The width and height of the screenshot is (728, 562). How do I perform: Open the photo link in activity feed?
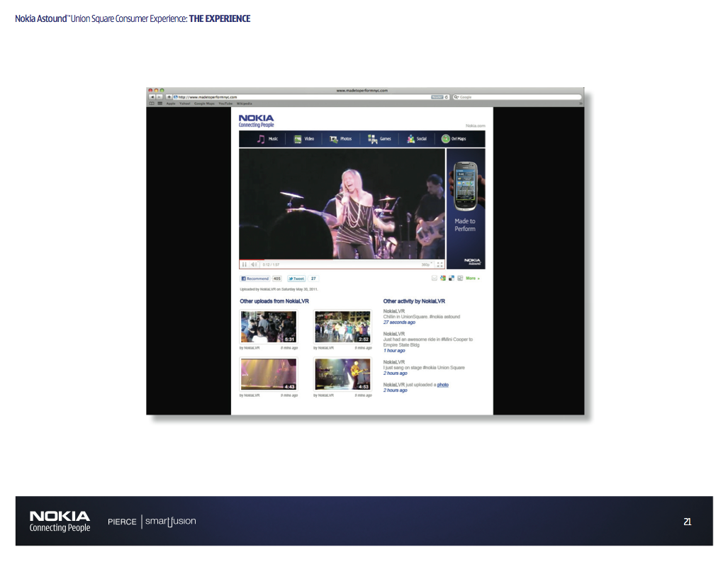443,385
